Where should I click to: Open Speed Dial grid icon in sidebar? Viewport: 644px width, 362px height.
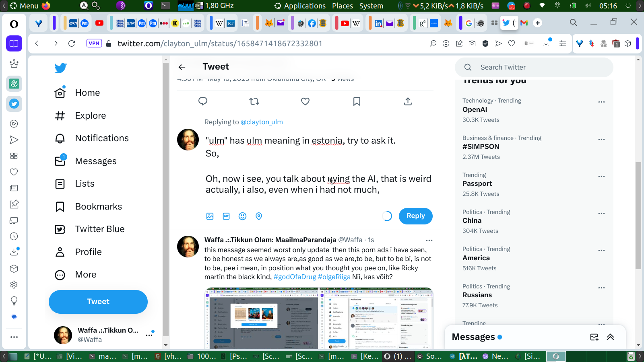click(x=14, y=156)
